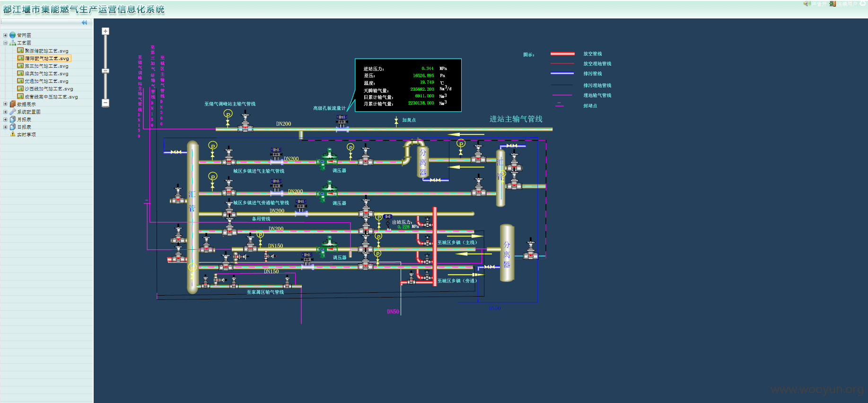Image resolution: width=868 pixels, height=403 pixels.
Task: Click the magenta DN50 label
Action: tap(393, 312)
